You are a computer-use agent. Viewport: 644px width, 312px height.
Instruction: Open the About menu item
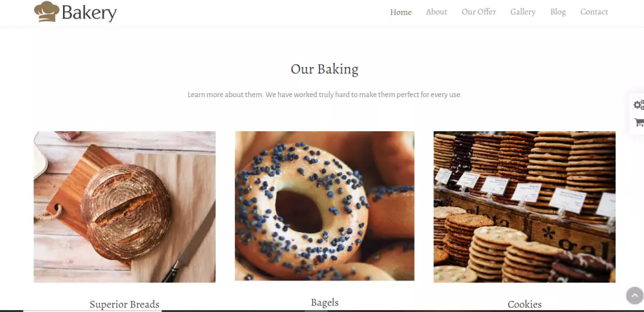click(436, 12)
